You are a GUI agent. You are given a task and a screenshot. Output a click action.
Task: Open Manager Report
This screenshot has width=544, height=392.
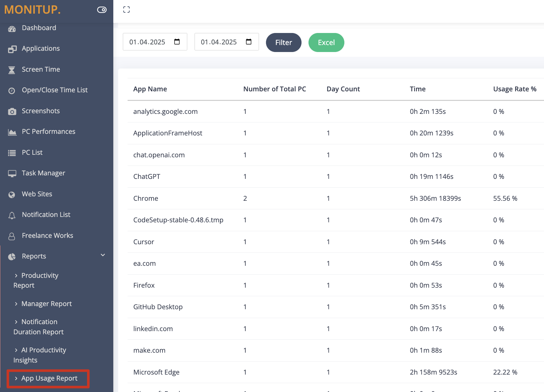click(46, 304)
